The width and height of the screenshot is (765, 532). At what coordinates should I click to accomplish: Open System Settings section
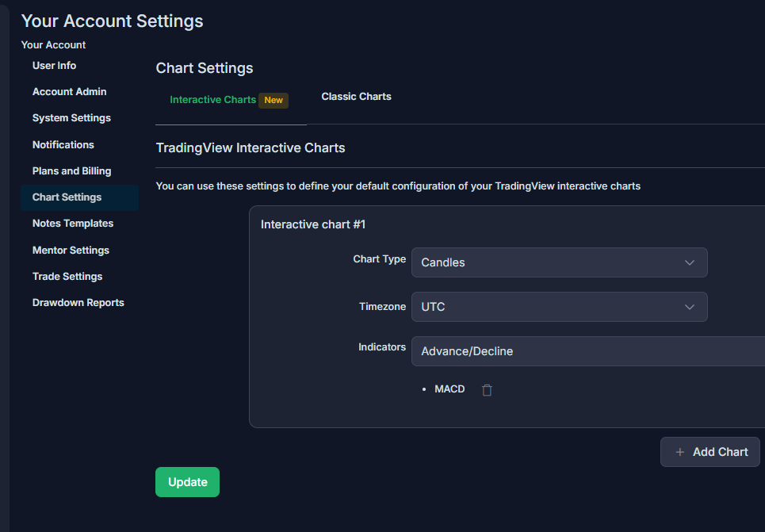tap(71, 118)
